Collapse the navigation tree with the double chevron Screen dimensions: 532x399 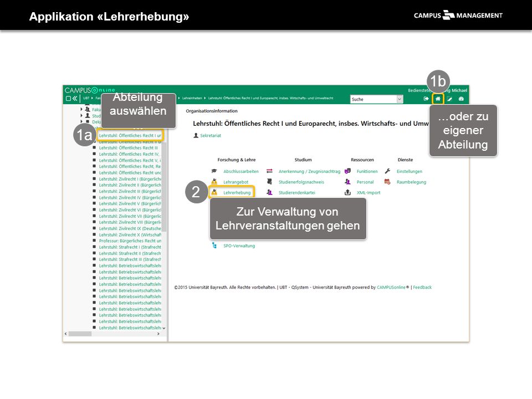(75, 99)
